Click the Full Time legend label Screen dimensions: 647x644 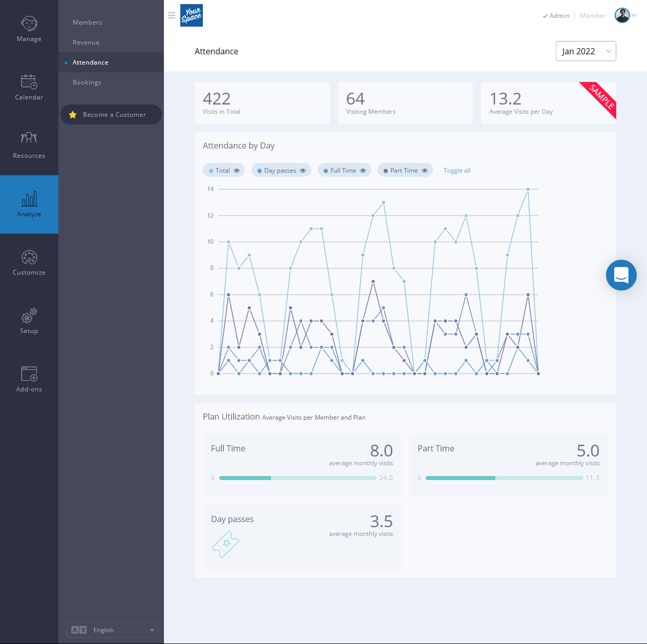pyautogui.click(x=343, y=171)
